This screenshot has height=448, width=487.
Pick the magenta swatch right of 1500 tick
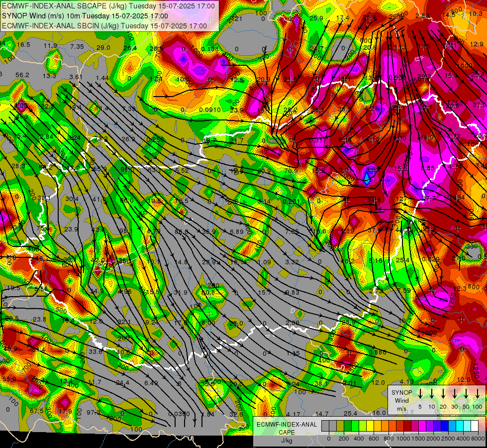click(422, 426)
